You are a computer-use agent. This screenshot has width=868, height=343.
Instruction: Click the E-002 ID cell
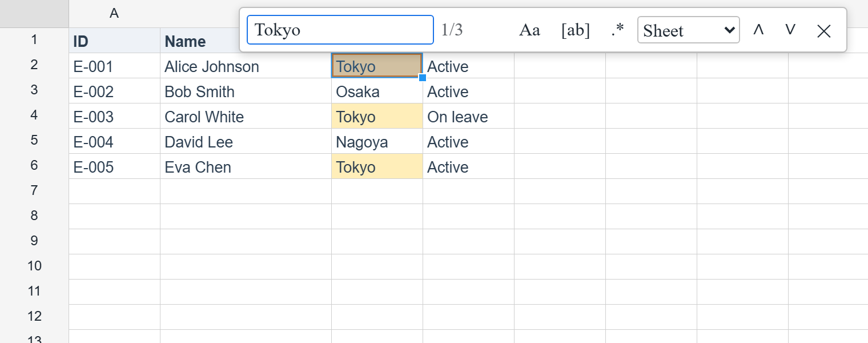[x=114, y=91]
